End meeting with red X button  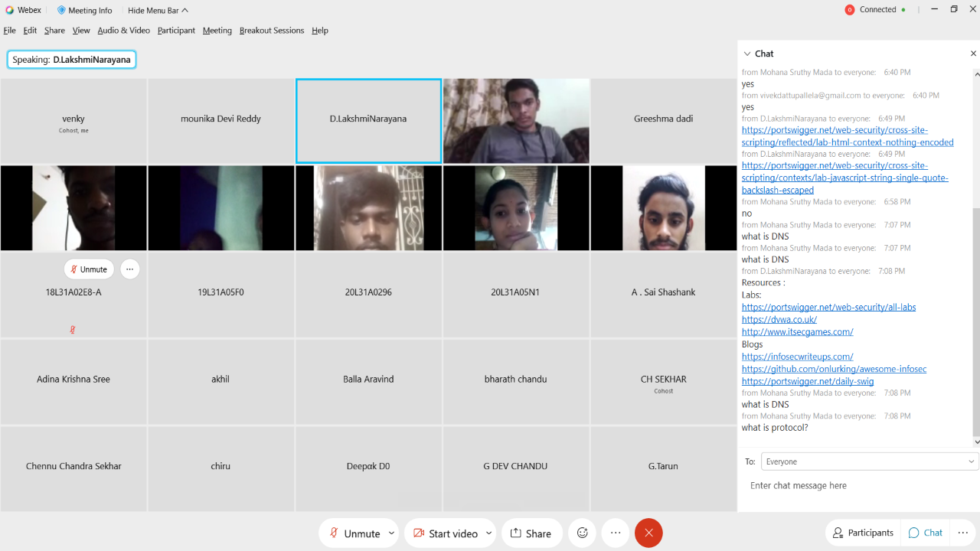click(648, 533)
